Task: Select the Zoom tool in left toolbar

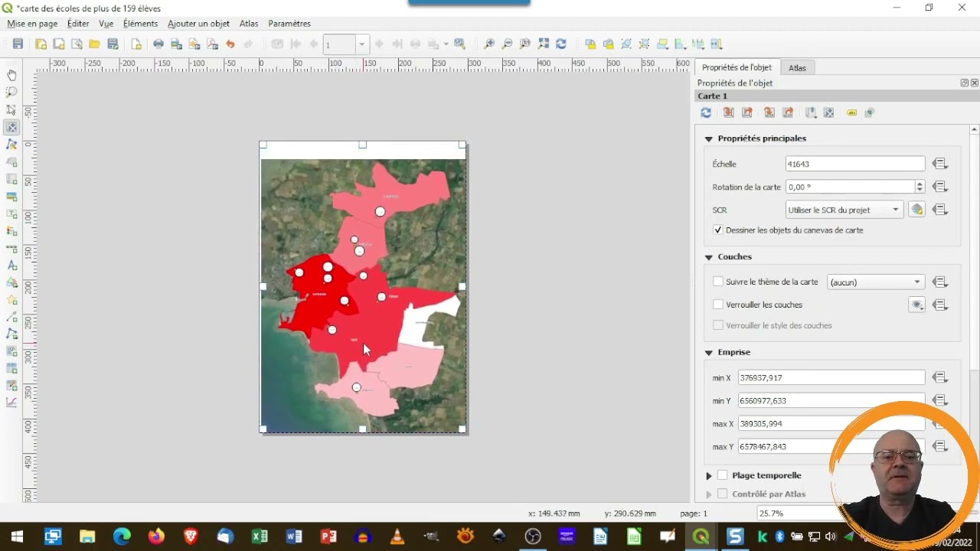Action: point(11,93)
